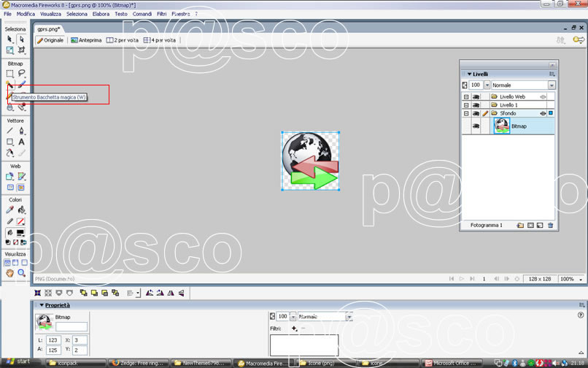Open the Modifica menu
This screenshot has width=588, height=368.
(26, 14)
